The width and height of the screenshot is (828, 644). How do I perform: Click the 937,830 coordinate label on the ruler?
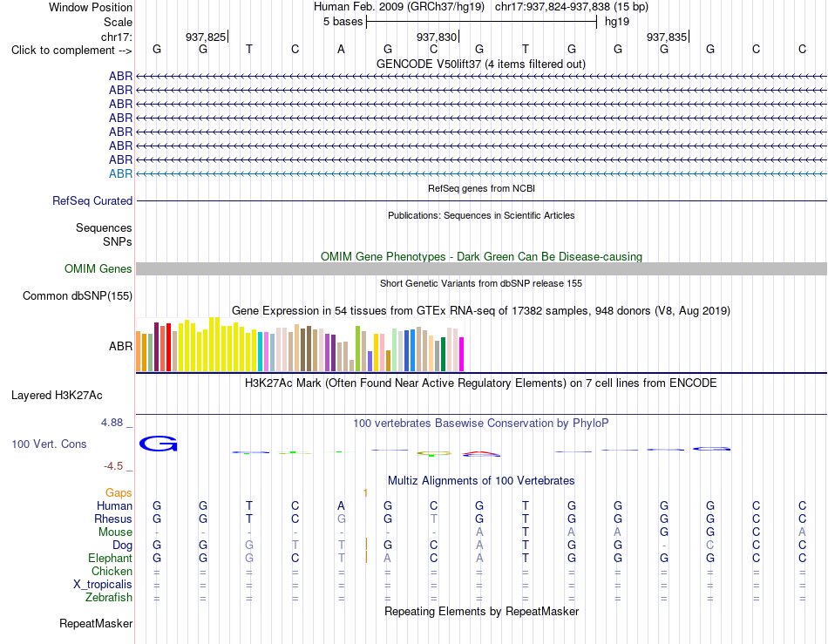click(436, 37)
